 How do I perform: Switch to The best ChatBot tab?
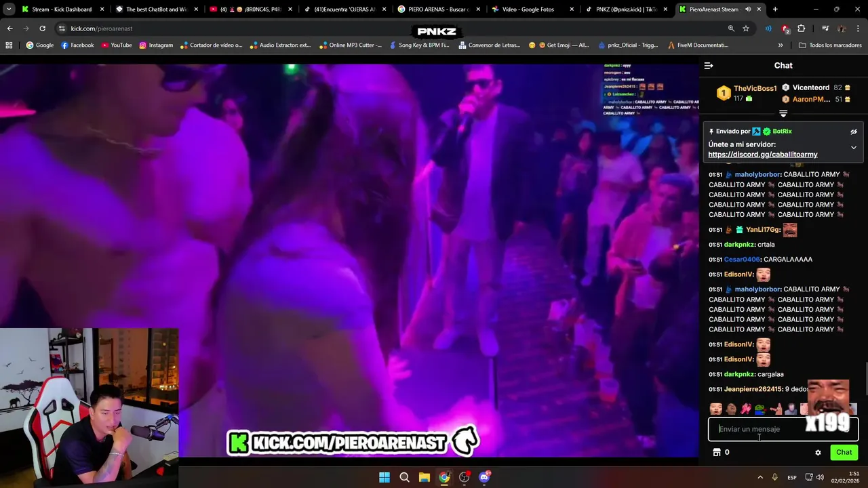tap(156, 9)
